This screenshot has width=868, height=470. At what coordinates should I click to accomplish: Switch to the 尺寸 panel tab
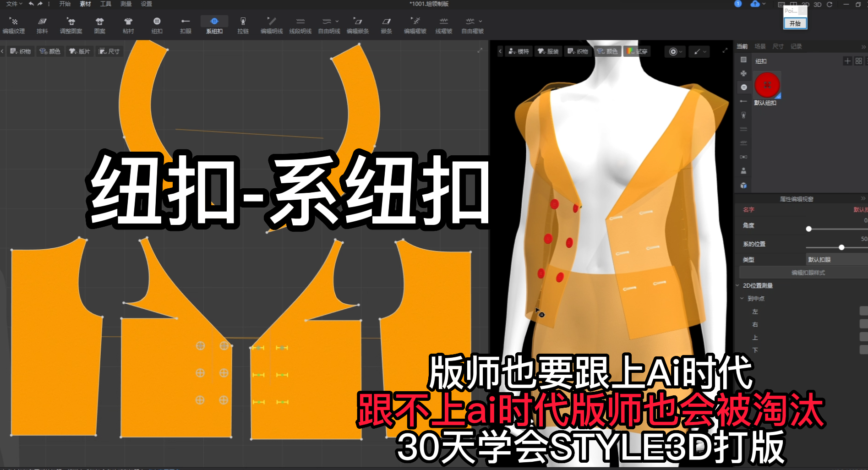pyautogui.click(x=778, y=46)
